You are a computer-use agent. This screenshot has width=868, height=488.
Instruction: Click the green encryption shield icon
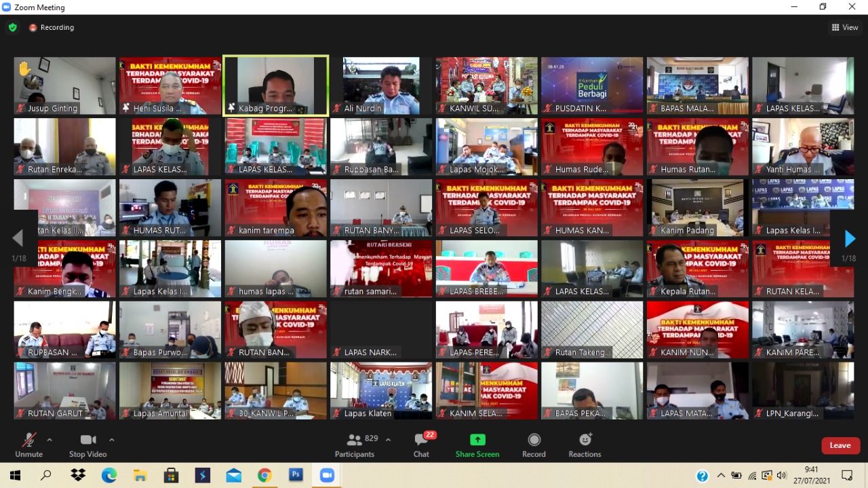pyautogui.click(x=13, y=28)
